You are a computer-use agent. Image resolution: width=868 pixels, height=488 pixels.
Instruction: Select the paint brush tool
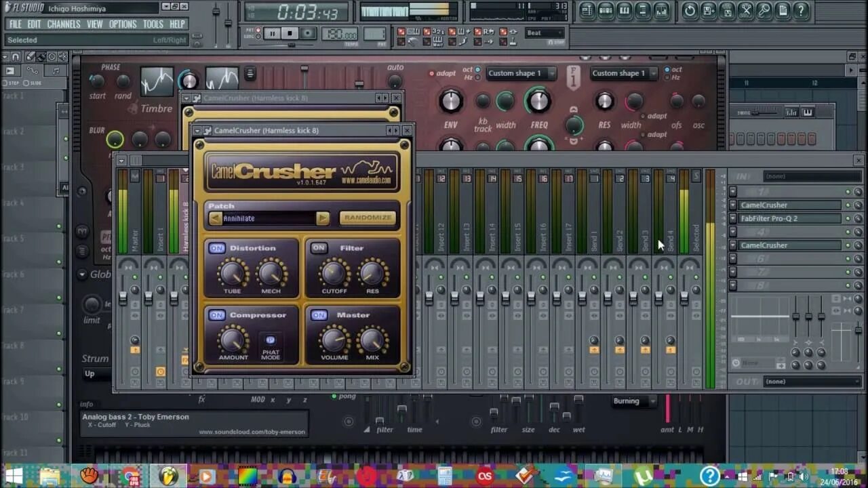[x=41, y=56]
